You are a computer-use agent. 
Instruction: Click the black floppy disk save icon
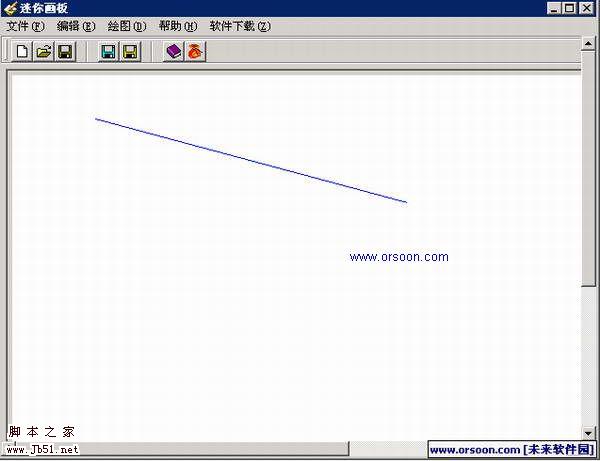(x=65, y=51)
